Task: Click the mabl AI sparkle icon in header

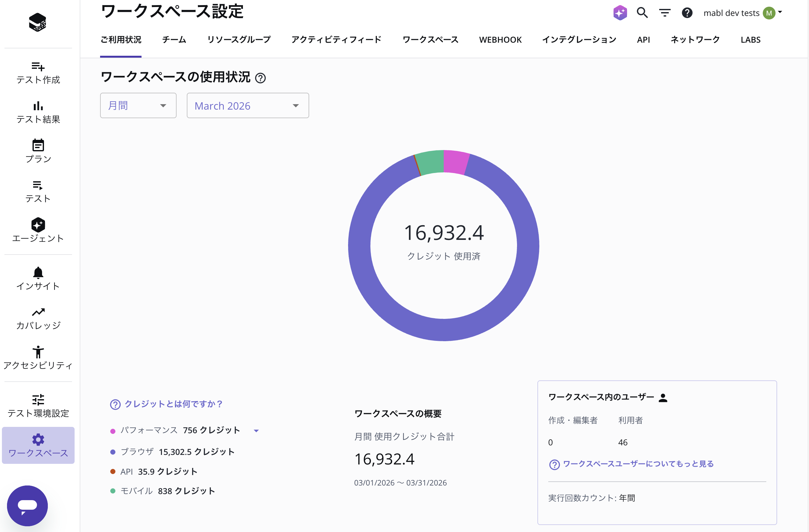Action: (x=620, y=12)
